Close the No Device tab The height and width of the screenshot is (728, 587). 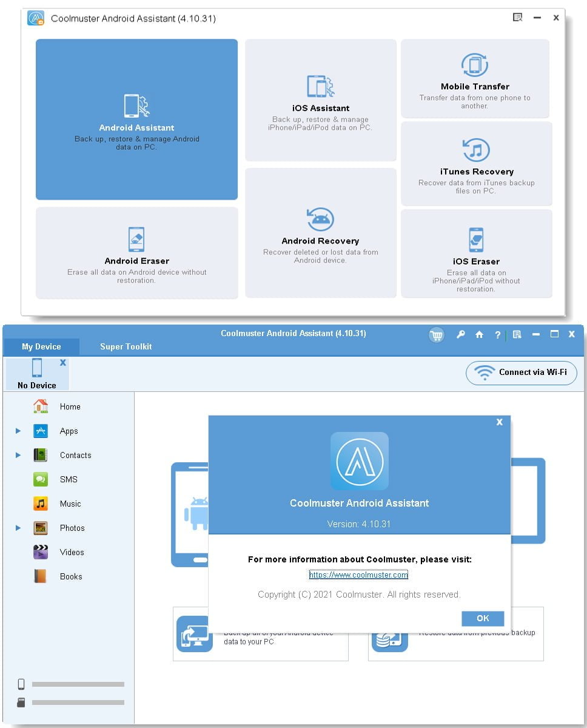(x=63, y=362)
